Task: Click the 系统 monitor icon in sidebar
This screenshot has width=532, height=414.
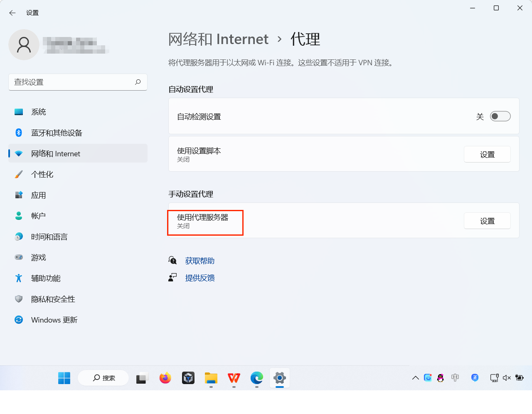Action: point(19,112)
